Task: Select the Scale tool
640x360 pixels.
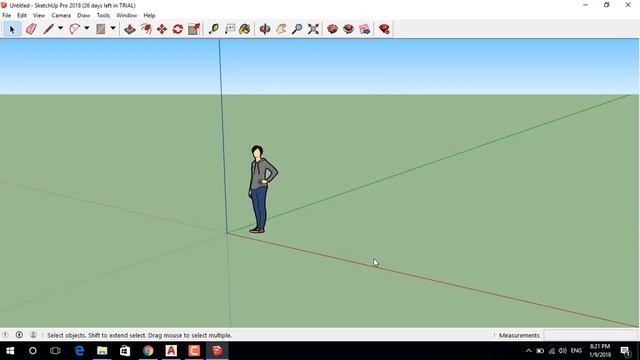Action: tap(194, 29)
